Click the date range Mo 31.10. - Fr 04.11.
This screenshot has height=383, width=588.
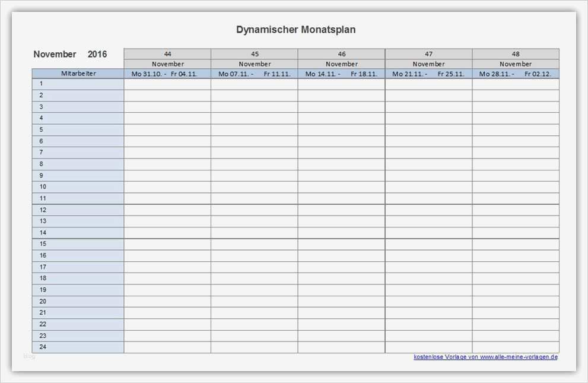click(x=167, y=74)
